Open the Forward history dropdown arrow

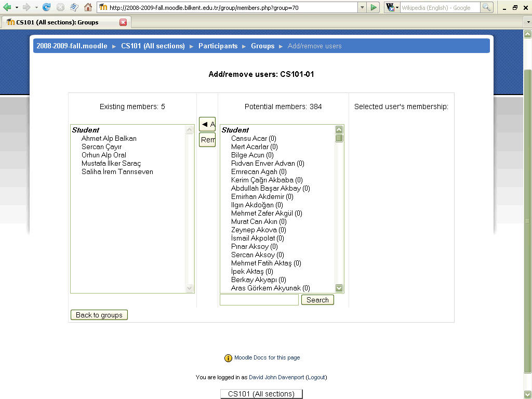pyautogui.click(x=36, y=7)
